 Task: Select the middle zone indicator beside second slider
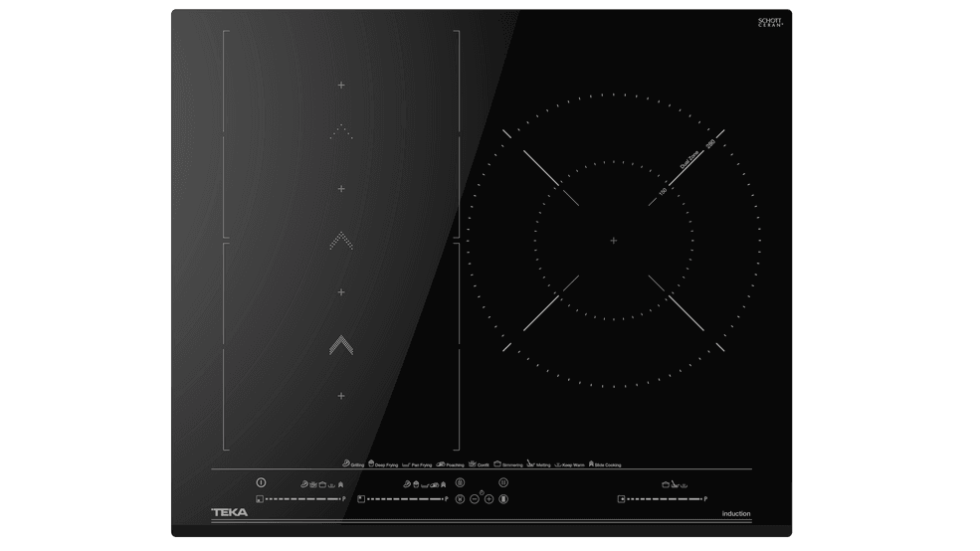coord(359,498)
